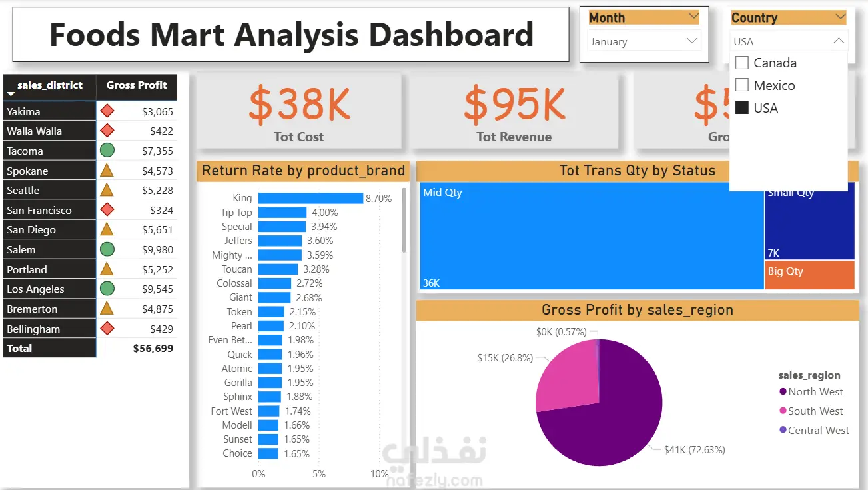Click the Gross Profit column header
This screenshot has width=868, height=490.
pyautogui.click(x=137, y=85)
